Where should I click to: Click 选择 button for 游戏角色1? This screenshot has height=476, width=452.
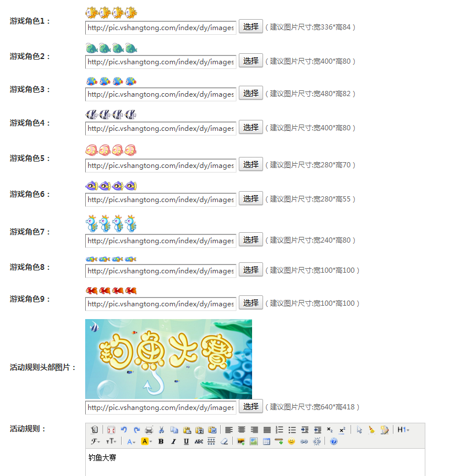click(250, 27)
